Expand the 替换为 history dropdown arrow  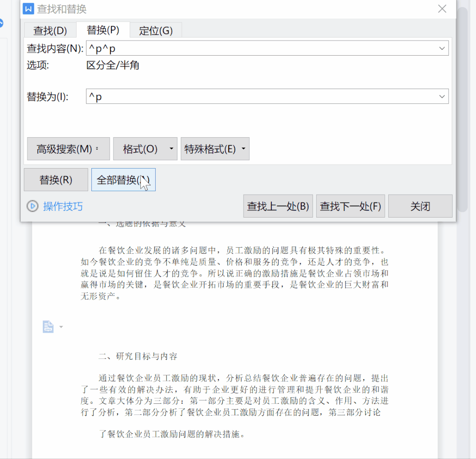tap(442, 96)
